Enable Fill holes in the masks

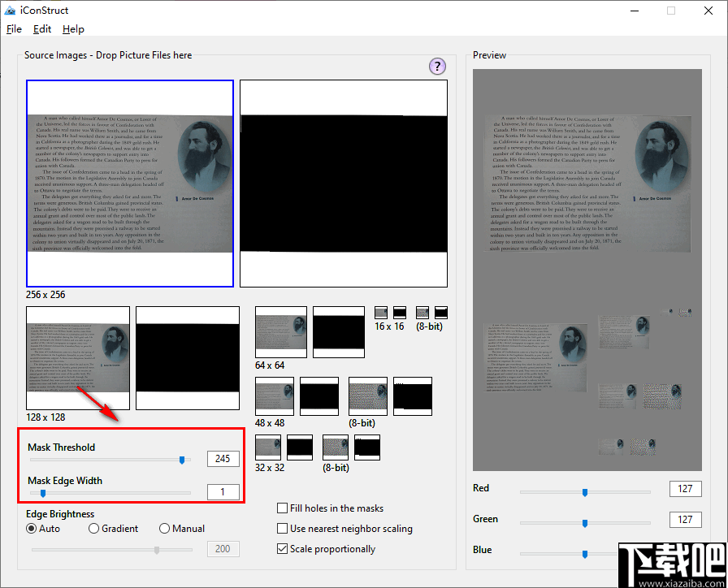pos(283,508)
